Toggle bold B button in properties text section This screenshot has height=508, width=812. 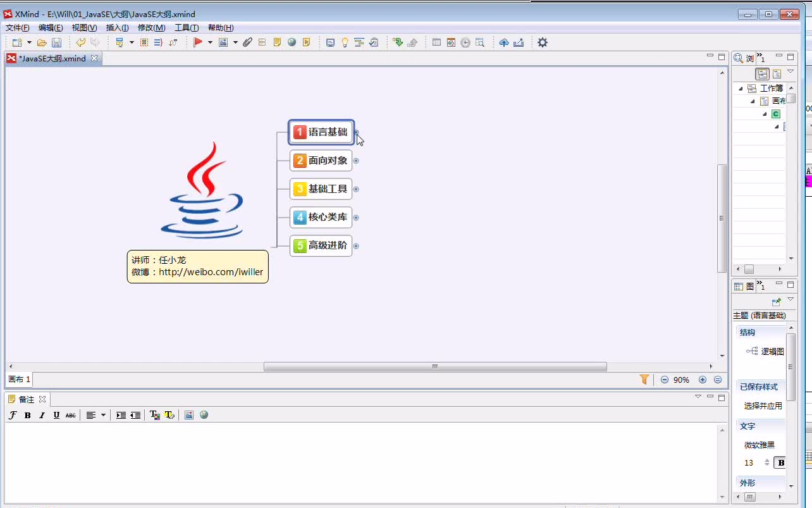(780, 462)
